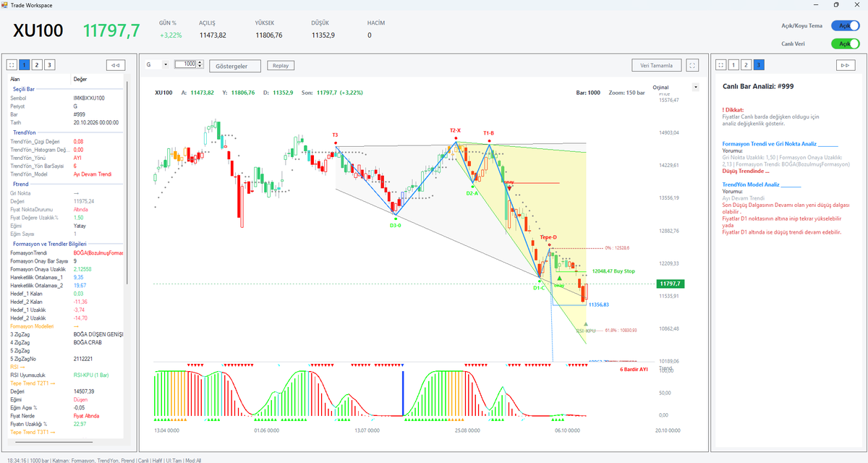Click the T3 marker on the chart
This screenshot has height=463, width=868.
tap(335, 135)
